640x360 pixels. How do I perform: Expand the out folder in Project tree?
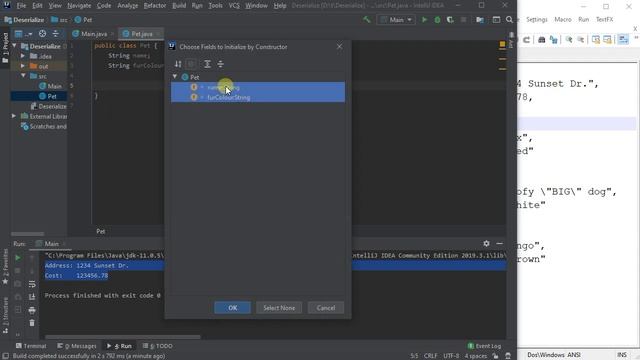click(23, 66)
